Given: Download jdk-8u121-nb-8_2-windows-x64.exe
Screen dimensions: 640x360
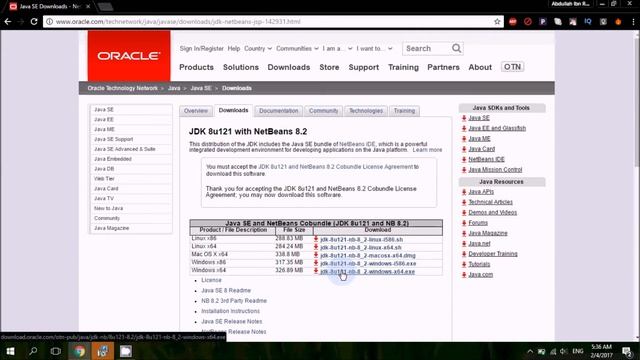Looking at the screenshot, I should pyautogui.click(x=367, y=271).
